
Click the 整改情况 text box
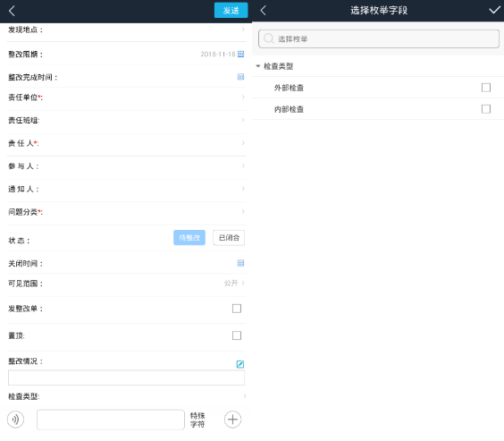126,377
